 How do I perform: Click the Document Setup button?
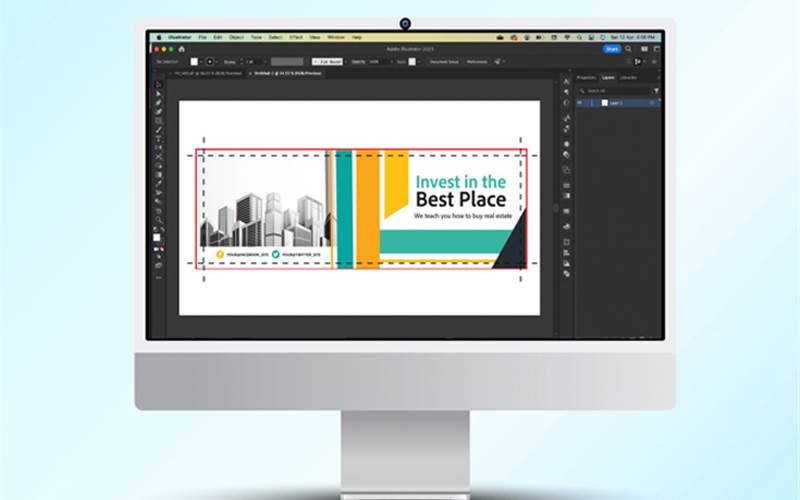click(x=444, y=62)
